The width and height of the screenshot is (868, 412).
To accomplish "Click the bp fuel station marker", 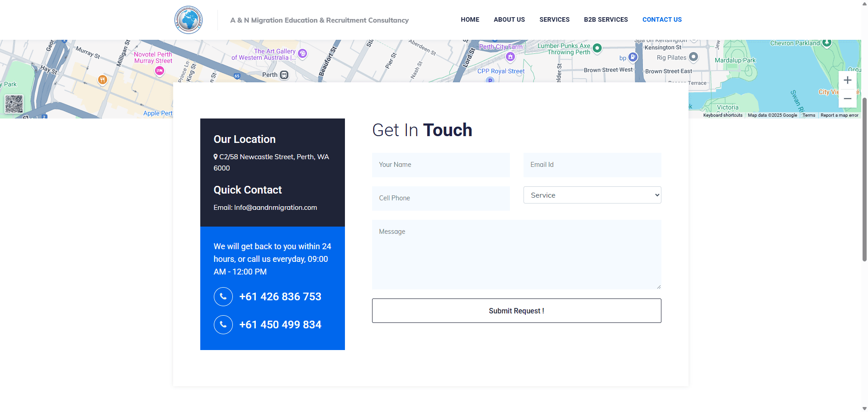I will point(633,57).
